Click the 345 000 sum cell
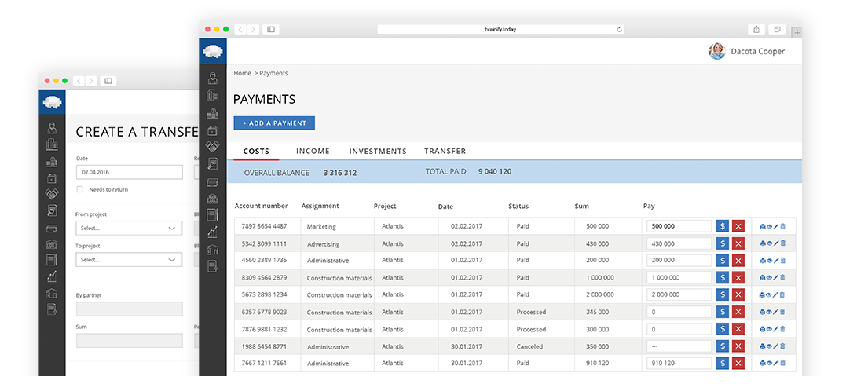 click(x=597, y=312)
